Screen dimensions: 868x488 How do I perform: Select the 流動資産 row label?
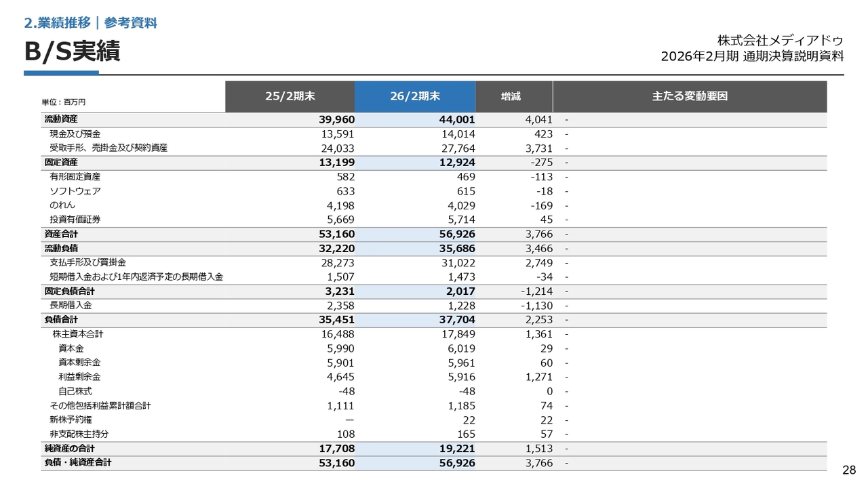(61, 119)
